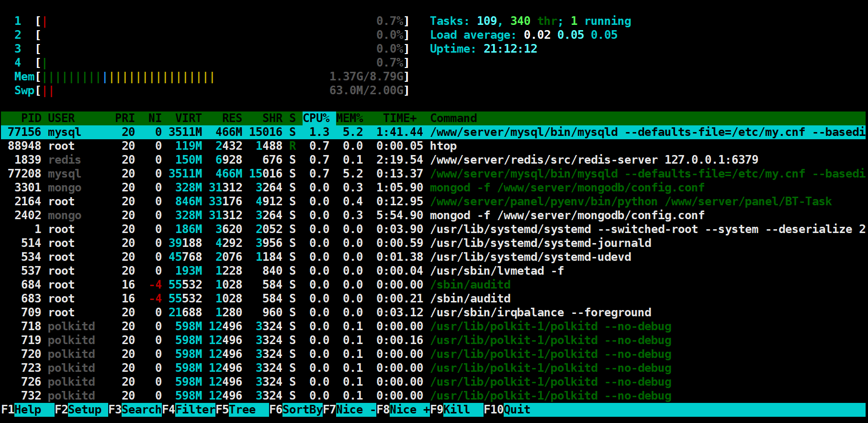Select polkitd row with PID 718
The width and height of the screenshot is (868, 423).
[433, 326]
